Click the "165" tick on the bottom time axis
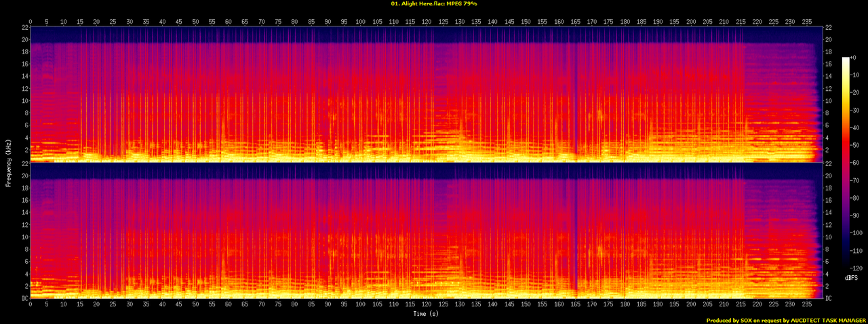Screen dimensions: 868x324 coord(575,305)
